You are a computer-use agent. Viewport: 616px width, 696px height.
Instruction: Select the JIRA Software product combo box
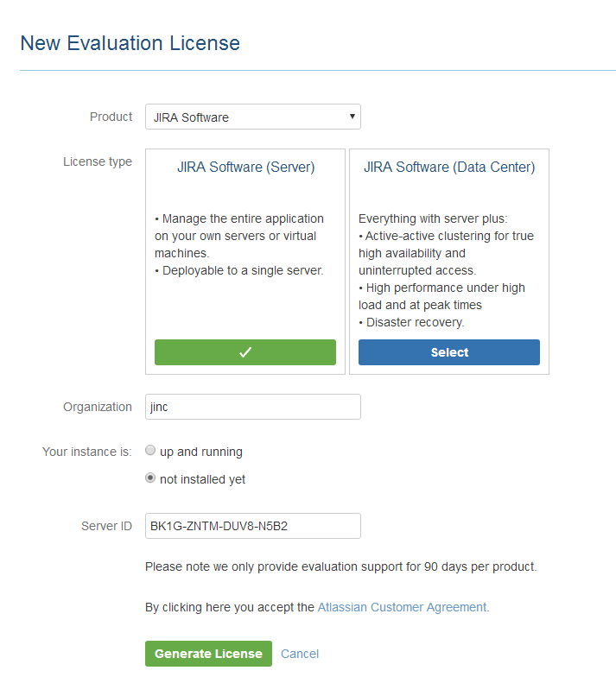point(252,117)
